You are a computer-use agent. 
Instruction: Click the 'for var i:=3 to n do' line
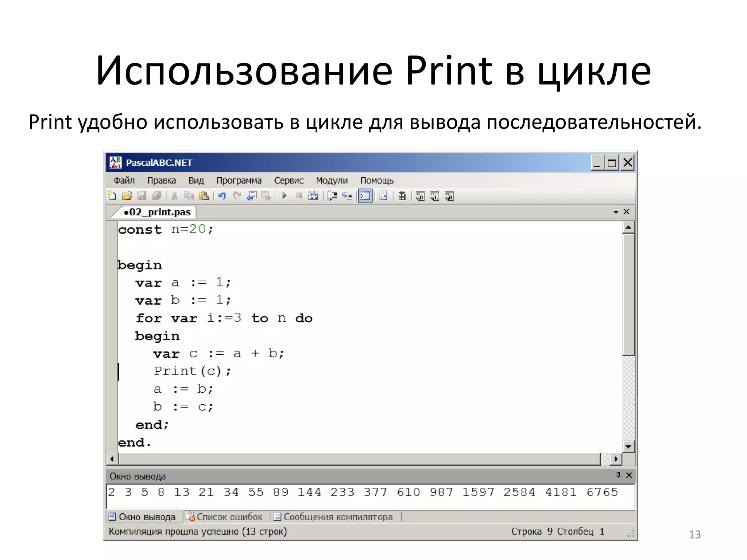point(224,318)
